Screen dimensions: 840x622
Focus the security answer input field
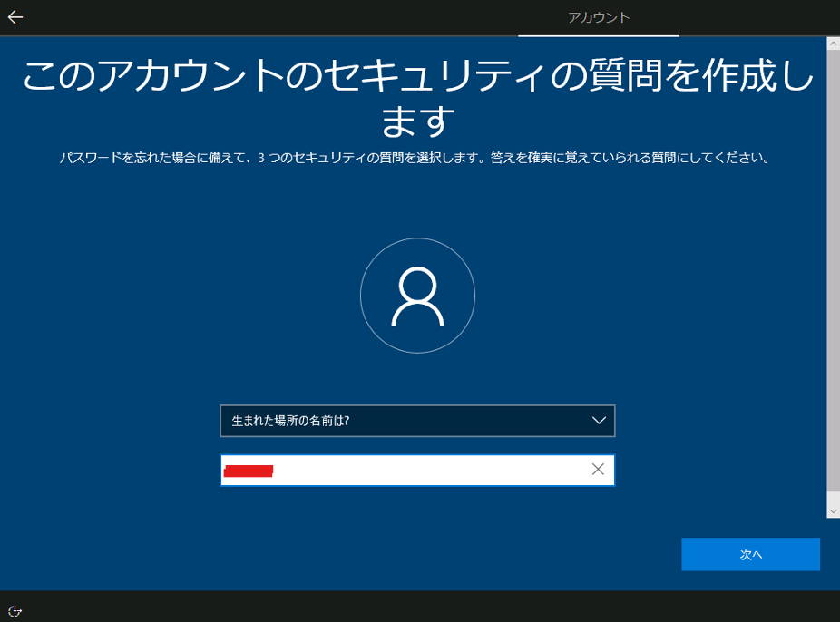417,470
